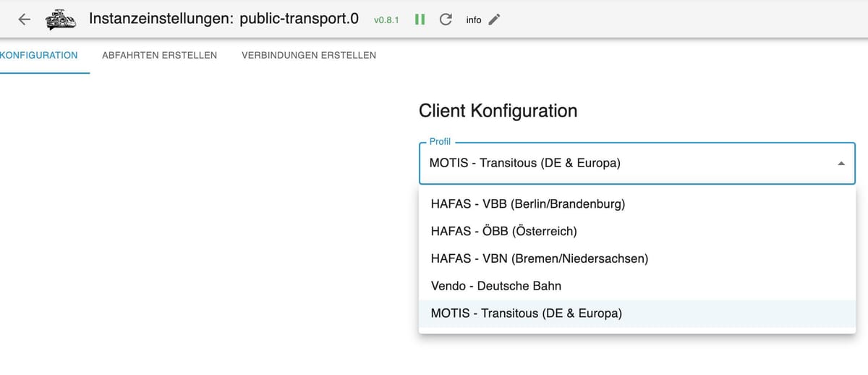Open the Konfiguration tab
The height and width of the screenshot is (375, 868).
click(x=40, y=55)
